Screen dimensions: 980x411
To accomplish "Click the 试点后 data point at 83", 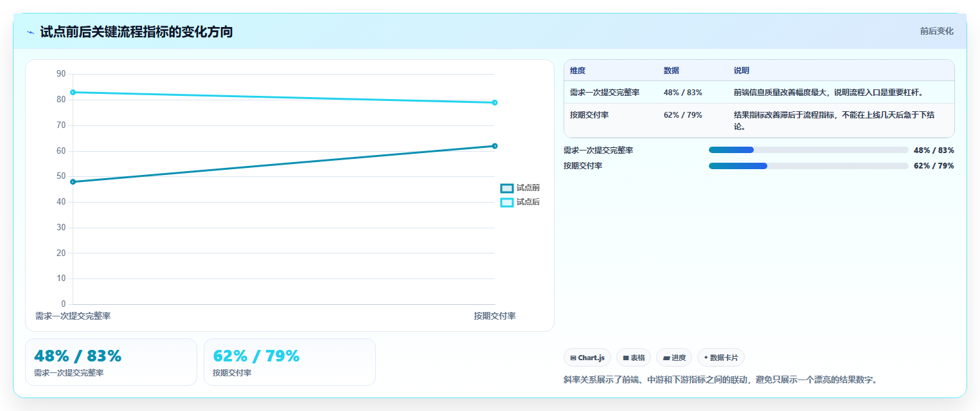I will [x=73, y=92].
